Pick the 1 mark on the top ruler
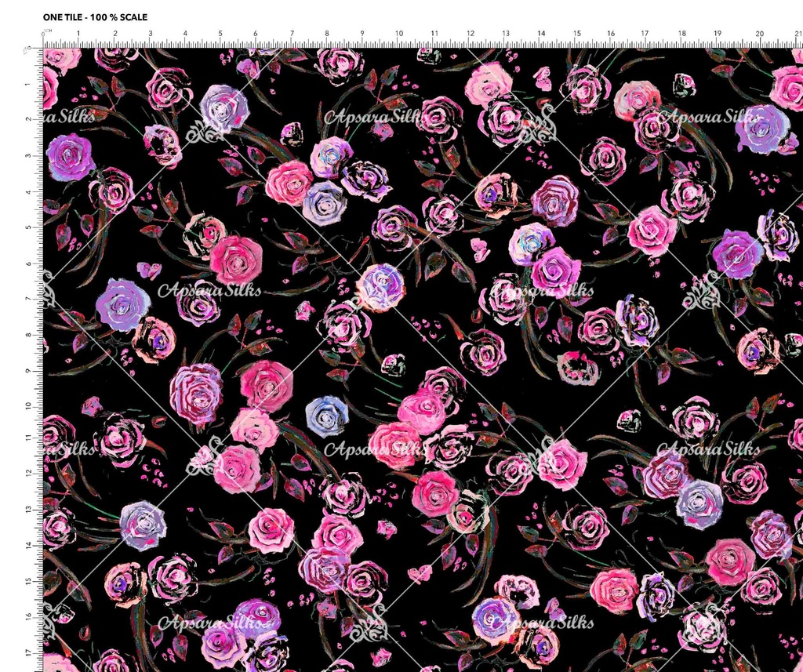Viewport: 803px width, 672px height. click(x=78, y=35)
